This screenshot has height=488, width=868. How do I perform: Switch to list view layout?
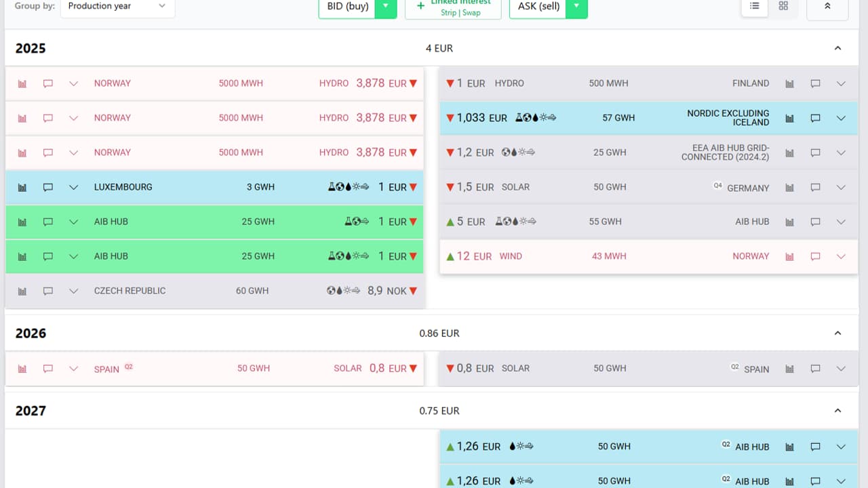pyautogui.click(x=755, y=6)
